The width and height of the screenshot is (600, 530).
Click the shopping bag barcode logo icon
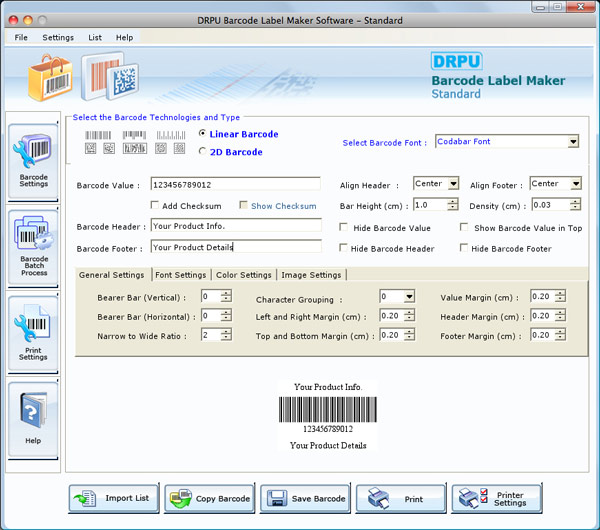pyautogui.click(x=50, y=78)
